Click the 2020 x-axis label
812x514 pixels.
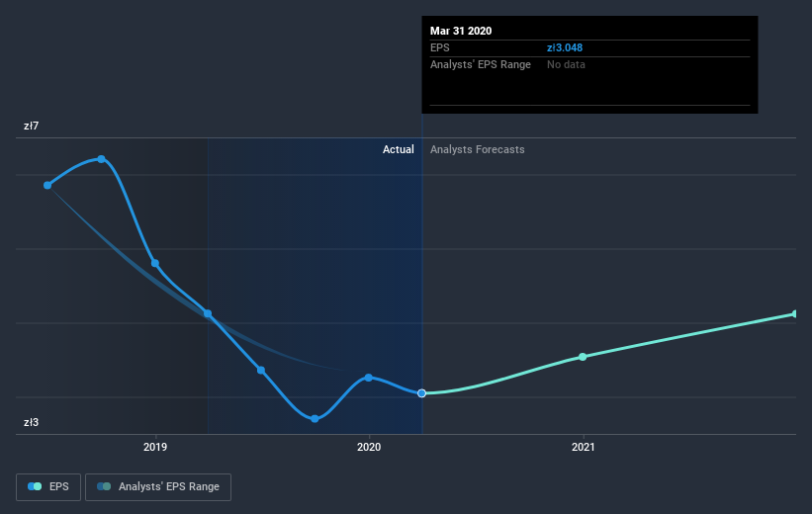369,447
